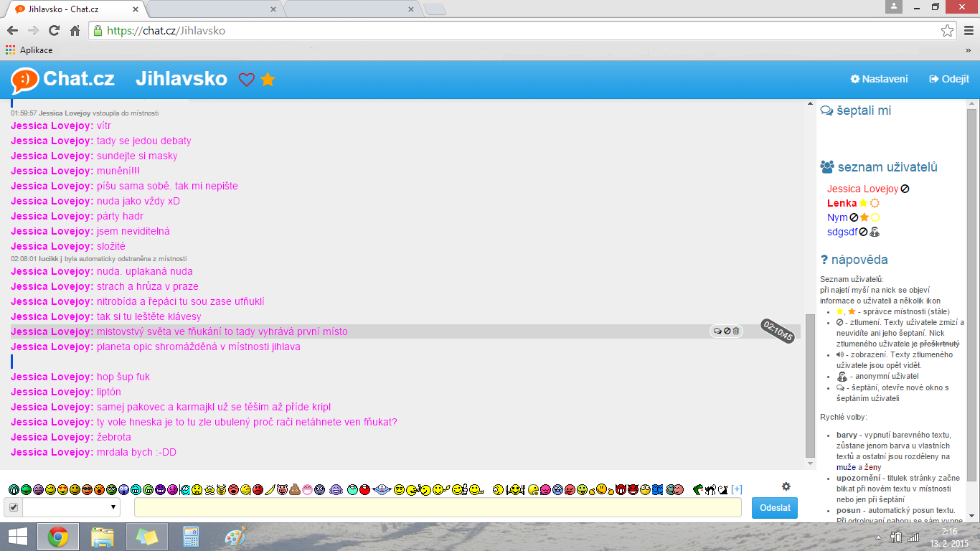Open the recipient dropdown beside message box
The width and height of the screenshot is (980, 551).
tap(71, 507)
